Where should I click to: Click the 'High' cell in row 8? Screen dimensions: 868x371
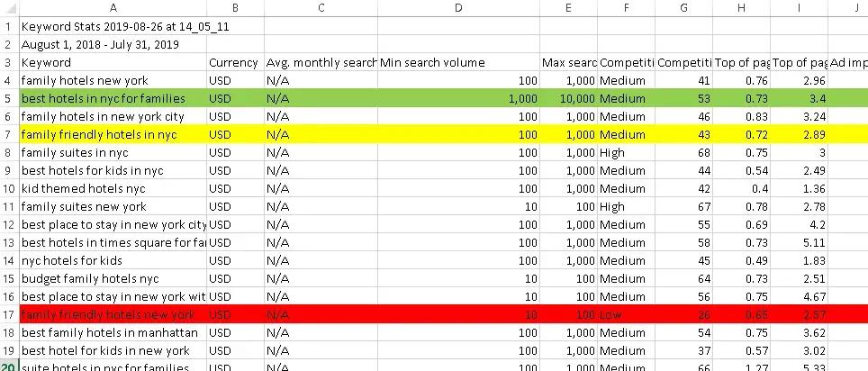626,153
